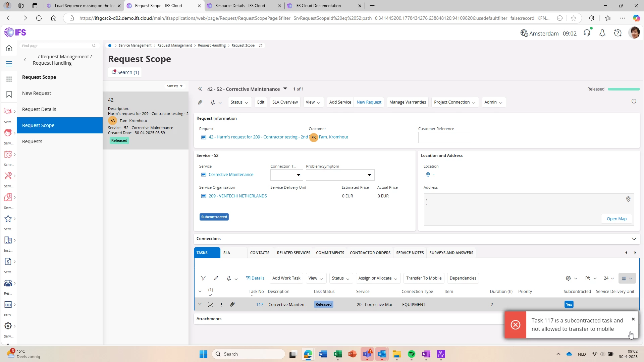Open task table settings gear
This screenshot has width=644, height=362.
click(568, 278)
